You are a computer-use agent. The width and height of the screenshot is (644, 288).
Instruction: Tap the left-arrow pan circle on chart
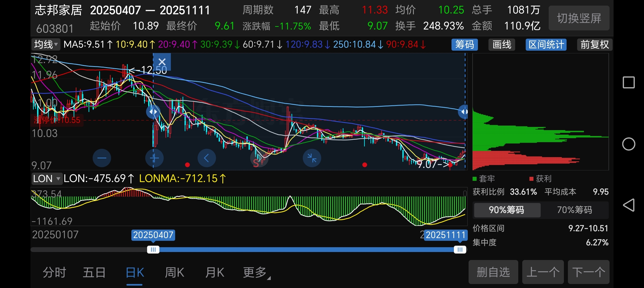point(207,158)
